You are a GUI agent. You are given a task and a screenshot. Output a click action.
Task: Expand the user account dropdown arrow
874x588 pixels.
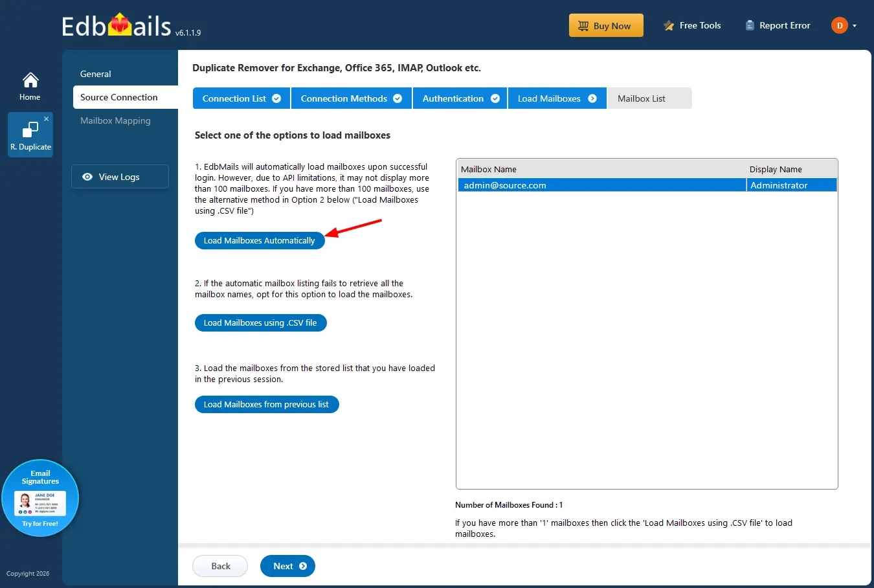[855, 26]
